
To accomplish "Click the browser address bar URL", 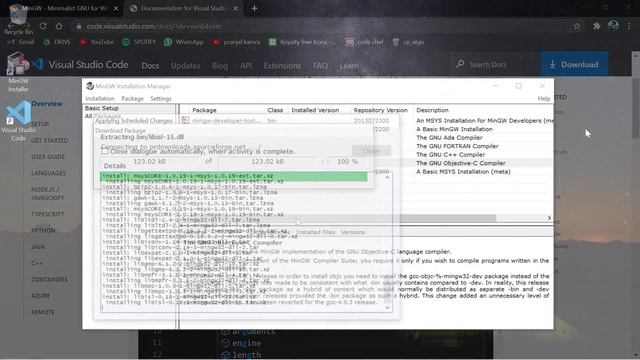I will 154,26.
